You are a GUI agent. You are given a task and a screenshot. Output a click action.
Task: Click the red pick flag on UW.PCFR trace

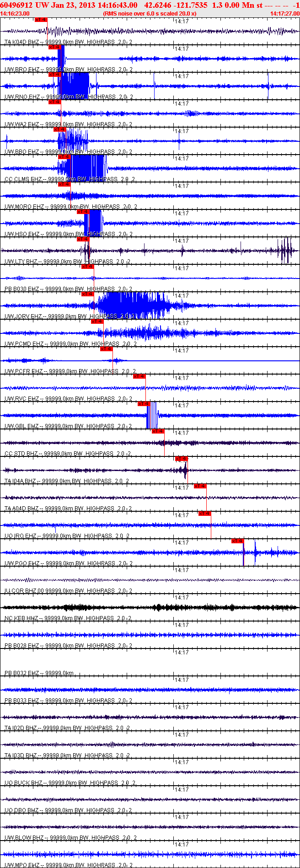[x=106, y=349]
